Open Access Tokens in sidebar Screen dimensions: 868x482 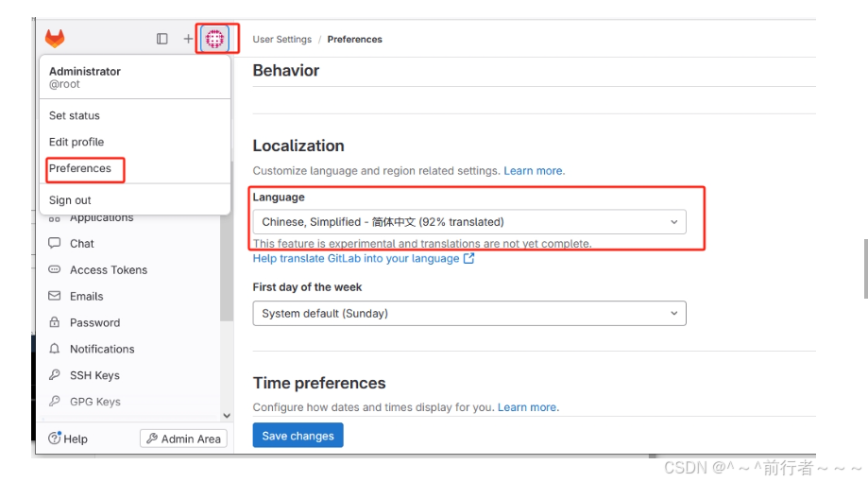pyautogui.click(x=109, y=269)
